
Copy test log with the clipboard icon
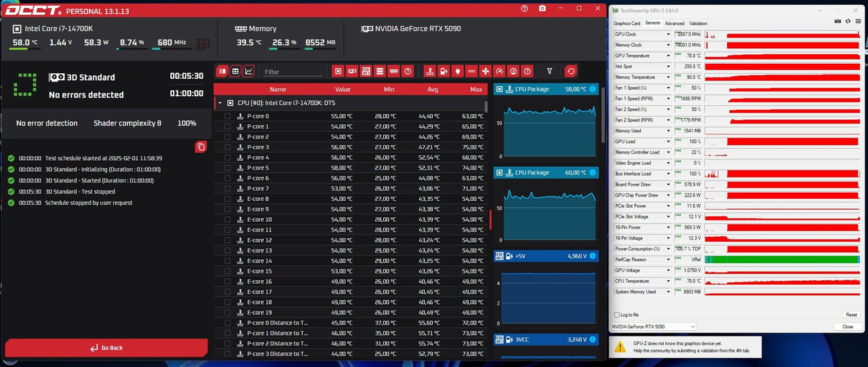(x=201, y=147)
